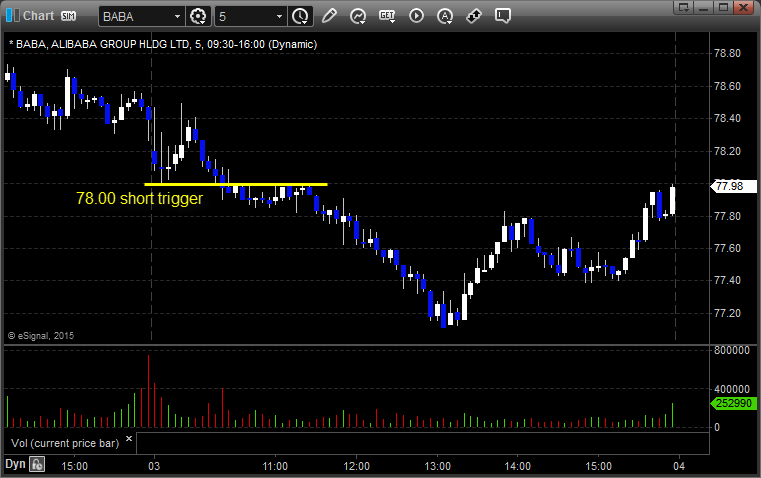
Task: Click the 800000 volume axis label
Action: coord(731,350)
